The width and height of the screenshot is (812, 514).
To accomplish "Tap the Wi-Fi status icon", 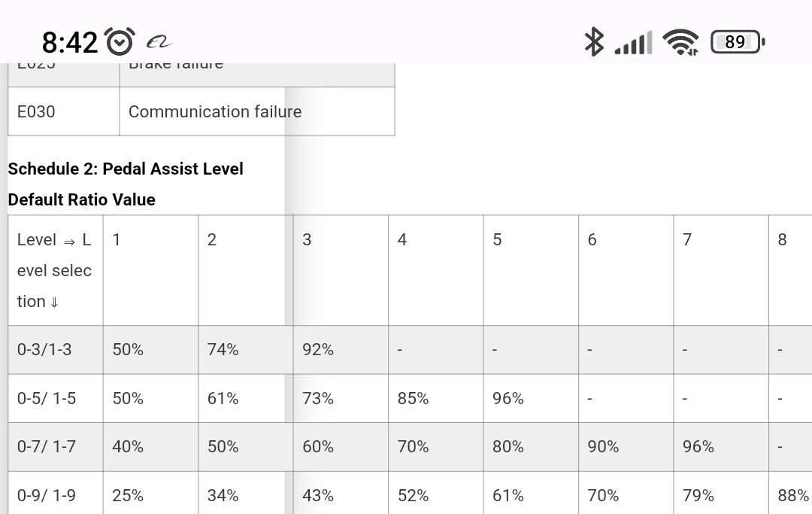I will 680,42.
